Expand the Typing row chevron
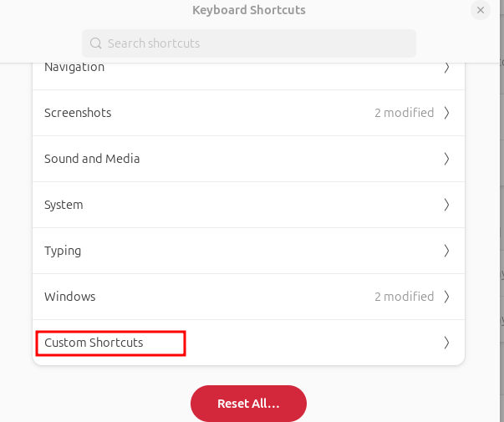The image size is (504, 422). pos(446,251)
